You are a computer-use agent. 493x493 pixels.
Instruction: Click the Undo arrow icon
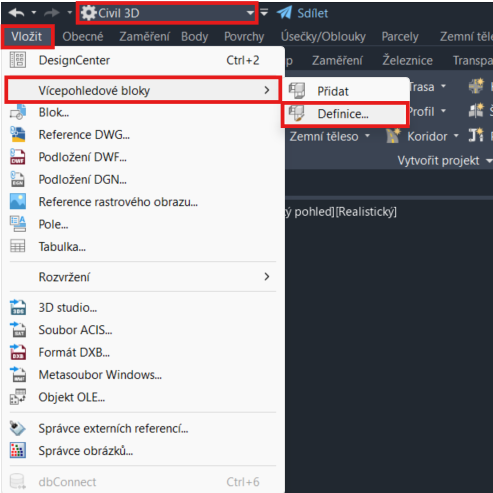[x=16, y=13]
